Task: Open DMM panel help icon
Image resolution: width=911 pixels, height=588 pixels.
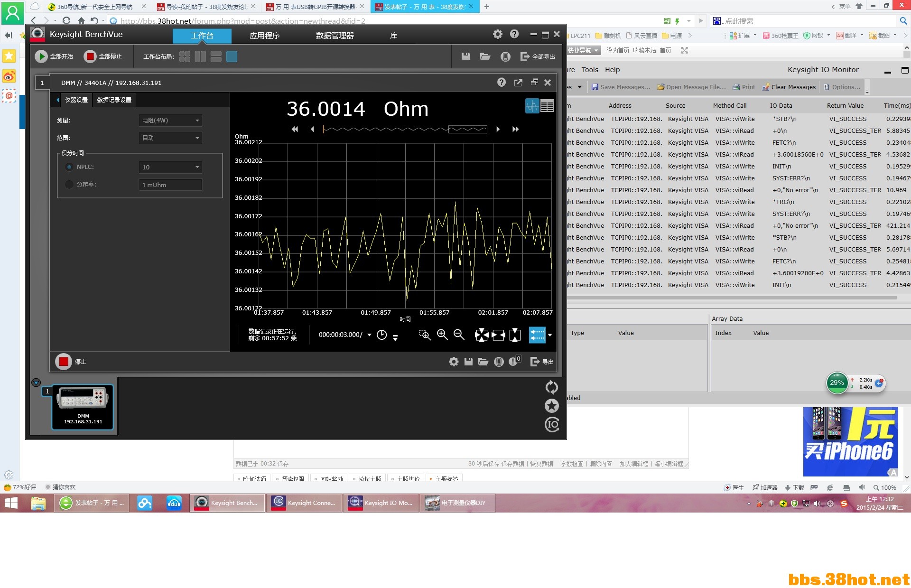Action: tap(502, 82)
